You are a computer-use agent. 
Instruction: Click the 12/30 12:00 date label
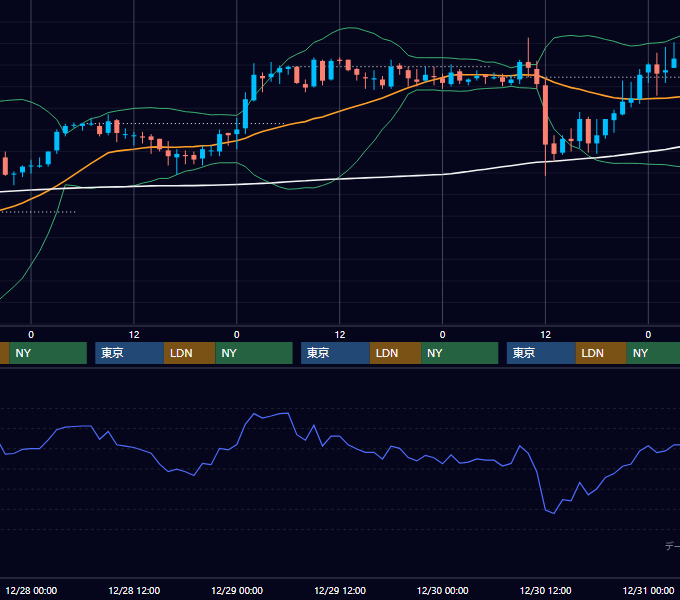(546, 590)
